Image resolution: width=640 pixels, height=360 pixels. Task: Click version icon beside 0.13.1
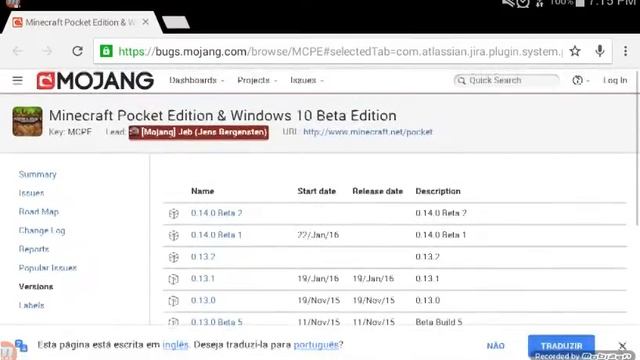[173, 279]
